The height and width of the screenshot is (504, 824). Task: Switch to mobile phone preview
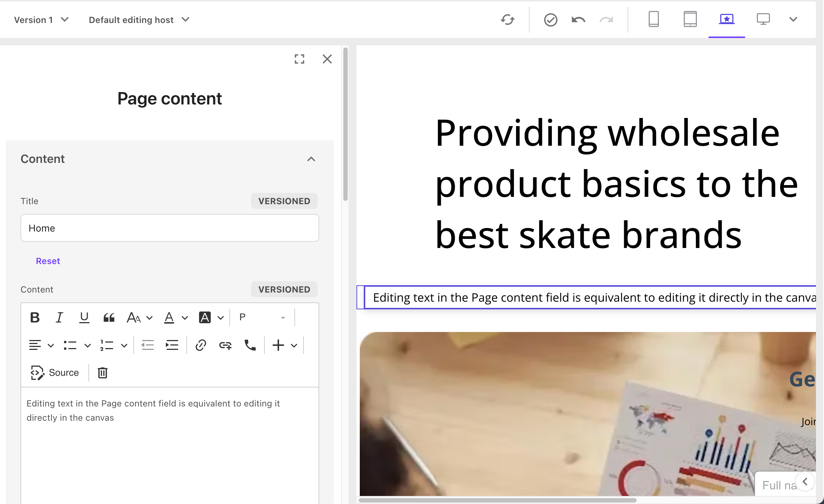click(x=654, y=19)
